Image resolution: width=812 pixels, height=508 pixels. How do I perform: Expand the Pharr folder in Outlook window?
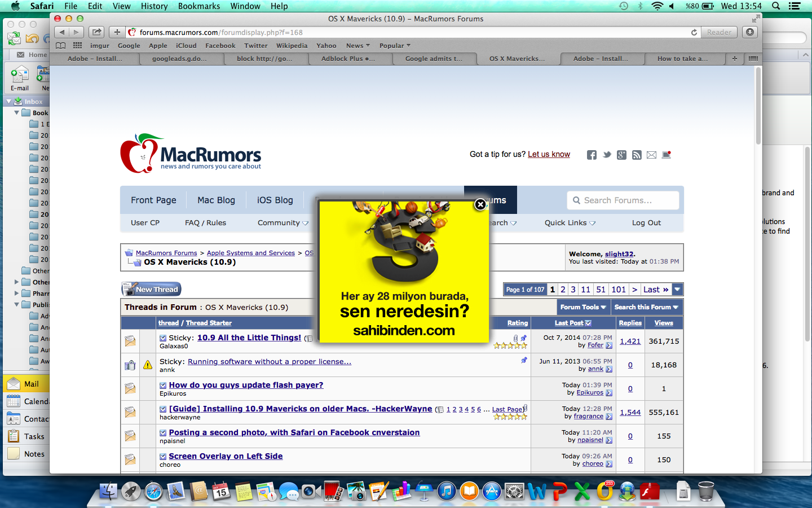16,293
